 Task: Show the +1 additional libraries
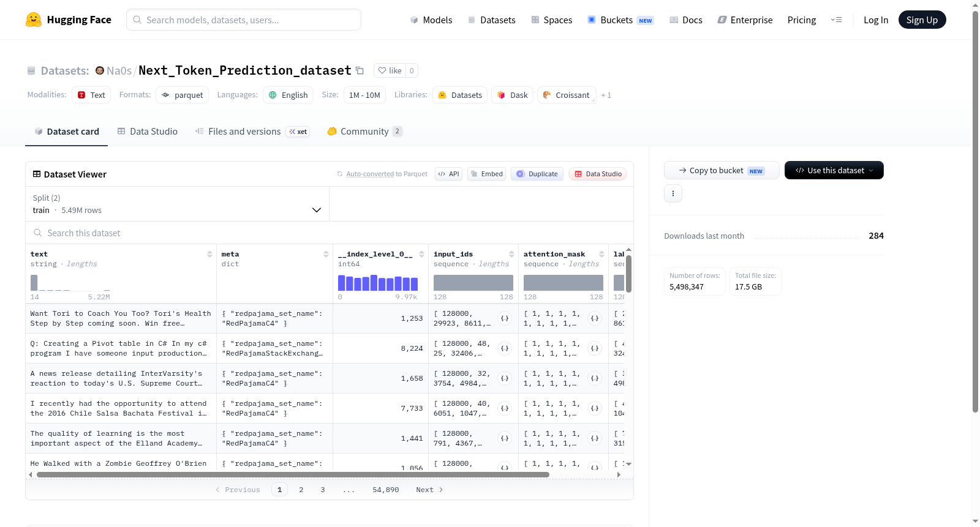(606, 95)
